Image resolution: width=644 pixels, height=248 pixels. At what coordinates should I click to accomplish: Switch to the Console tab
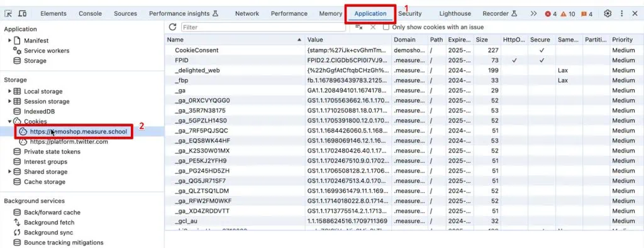(x=91, y=14)
